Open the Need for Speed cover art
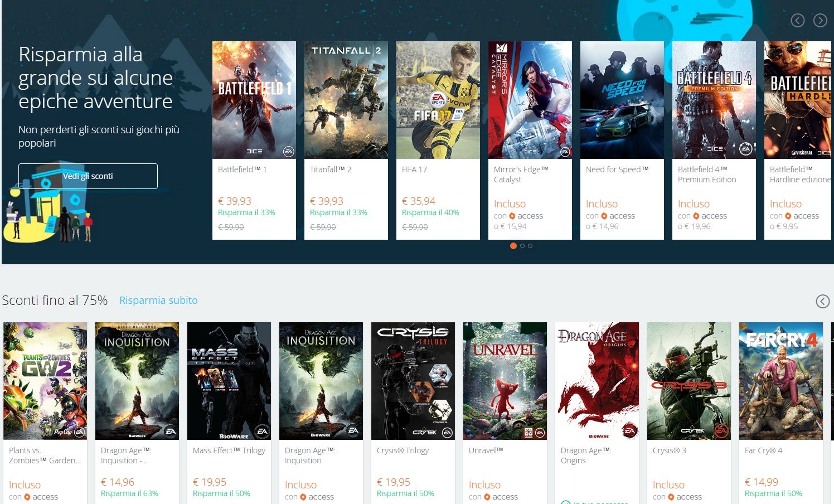The height and width of the screenshot is (504, 834). (622, 100)
